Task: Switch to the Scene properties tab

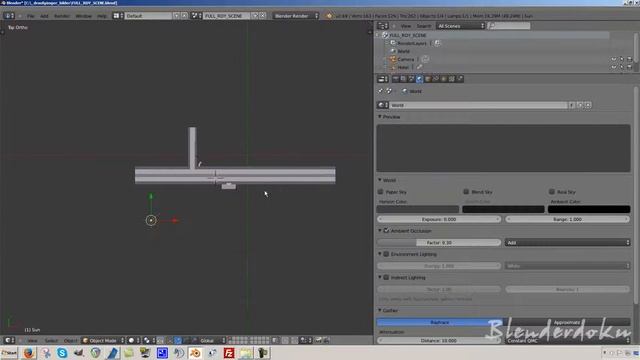Action: (x=411, y=79)
